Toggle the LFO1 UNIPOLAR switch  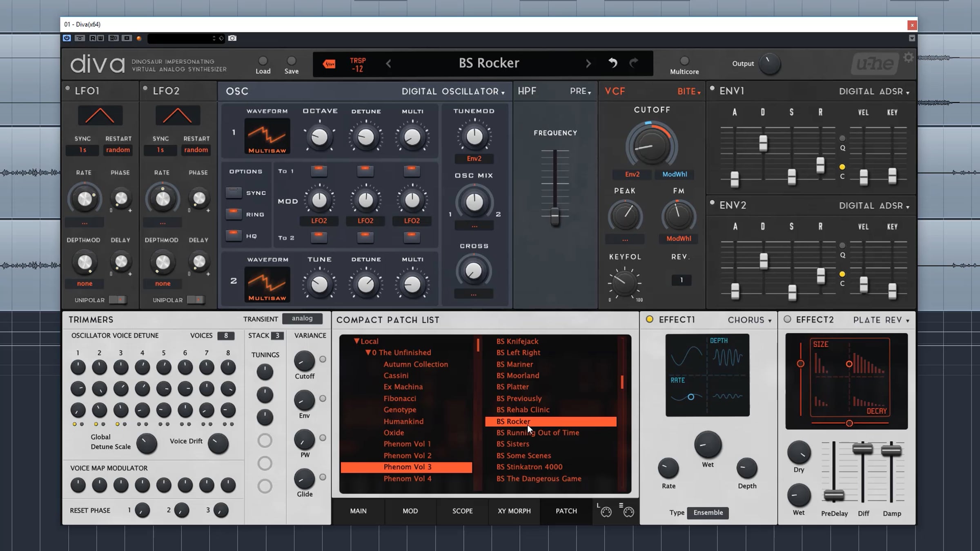118,300
